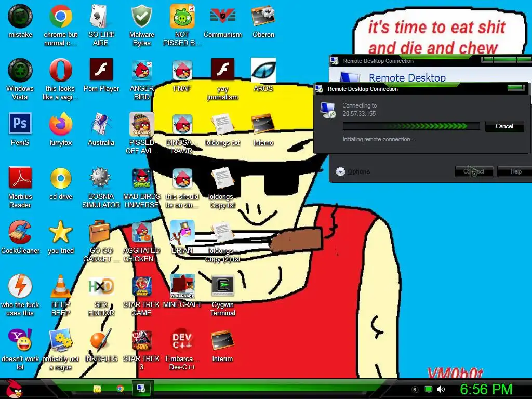Image resolution: width=532 pixels, height=399 pixels.
Task: Click Connect in the Remote Desktop window
Action: (x=474, y=171)
